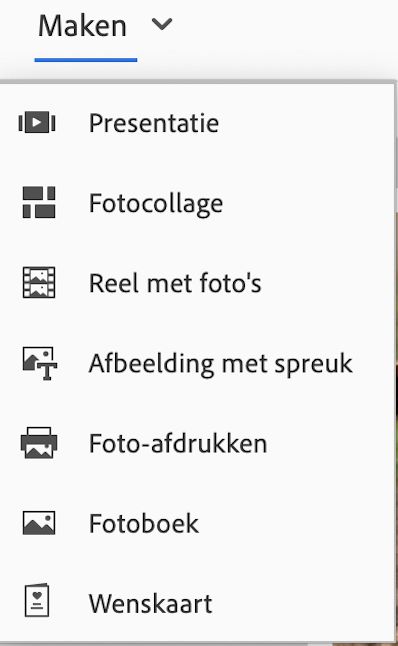Click the film strip Reel icon
398x646 pixels.
39,282
